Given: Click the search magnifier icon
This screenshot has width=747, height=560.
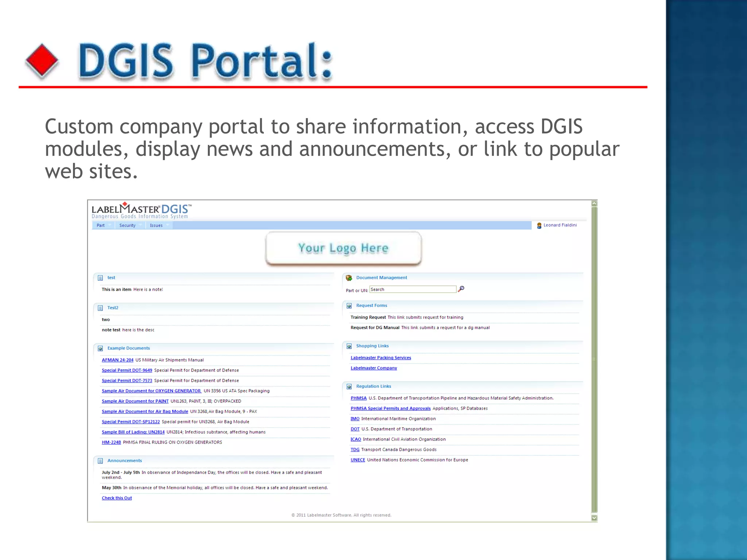Looking at the screenshot, I should coord(461,289).
